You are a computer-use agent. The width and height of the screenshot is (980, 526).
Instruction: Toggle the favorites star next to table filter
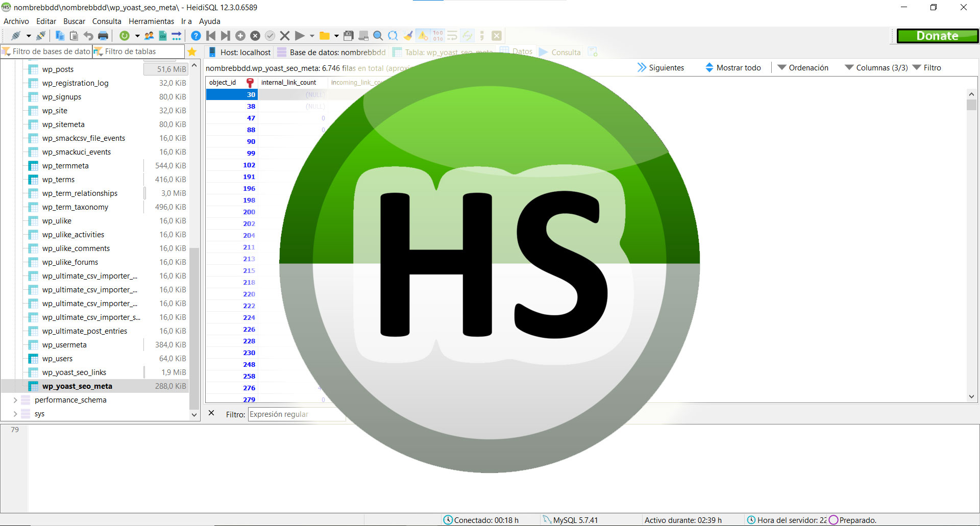(191, 52)
